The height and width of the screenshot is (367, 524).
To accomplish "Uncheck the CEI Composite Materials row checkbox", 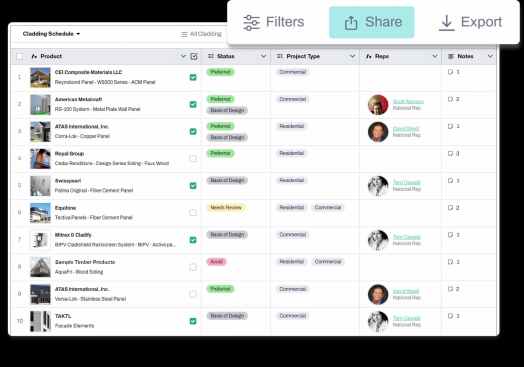I will [193, 77].
